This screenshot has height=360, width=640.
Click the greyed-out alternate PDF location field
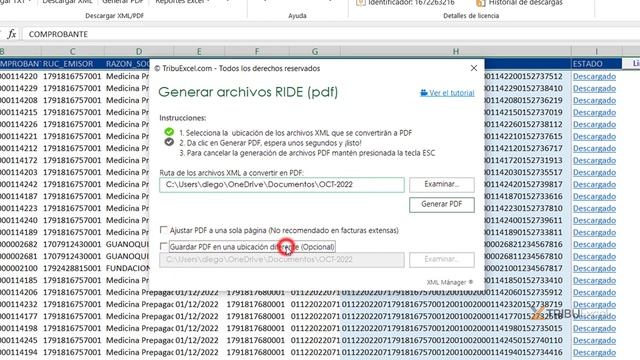[x=282, y=260]
